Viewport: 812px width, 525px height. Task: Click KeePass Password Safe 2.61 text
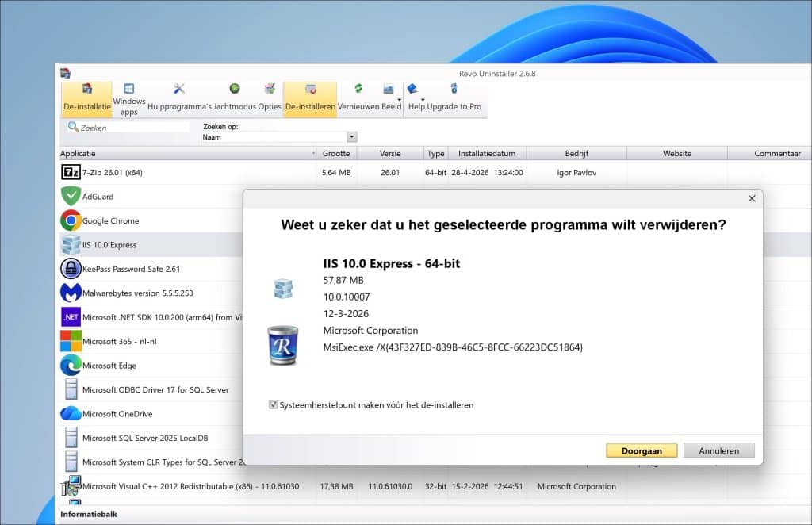[x=132, y=269]
